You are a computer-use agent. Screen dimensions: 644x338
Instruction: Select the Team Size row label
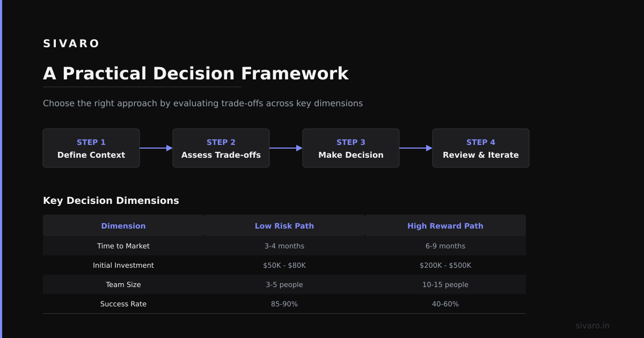[123, 284]
